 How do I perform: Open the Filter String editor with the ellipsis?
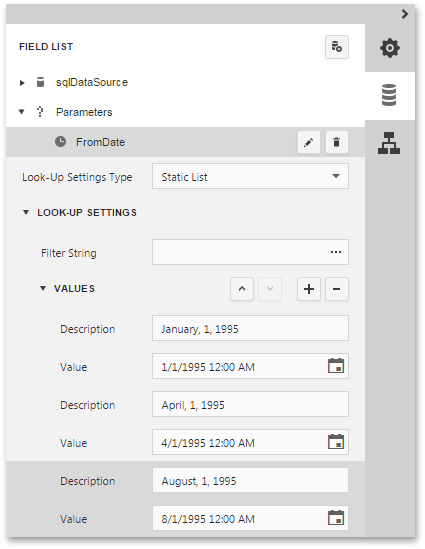click(x=336, y=252)
